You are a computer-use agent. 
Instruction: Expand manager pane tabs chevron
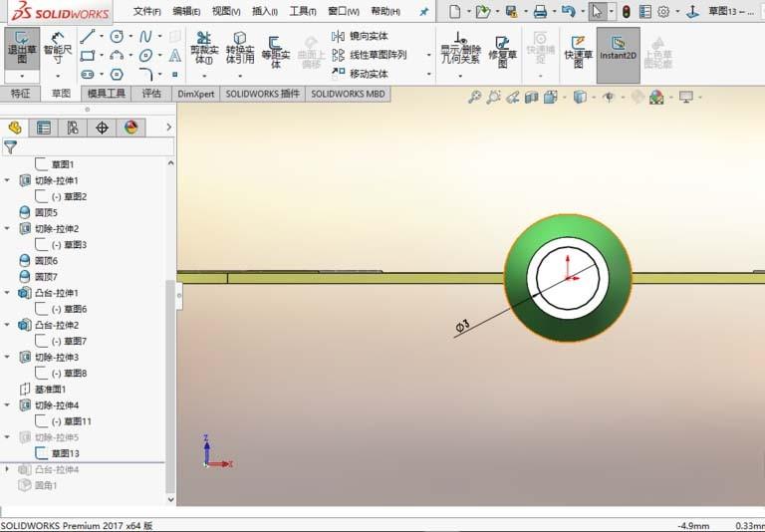tap(168, 128)
